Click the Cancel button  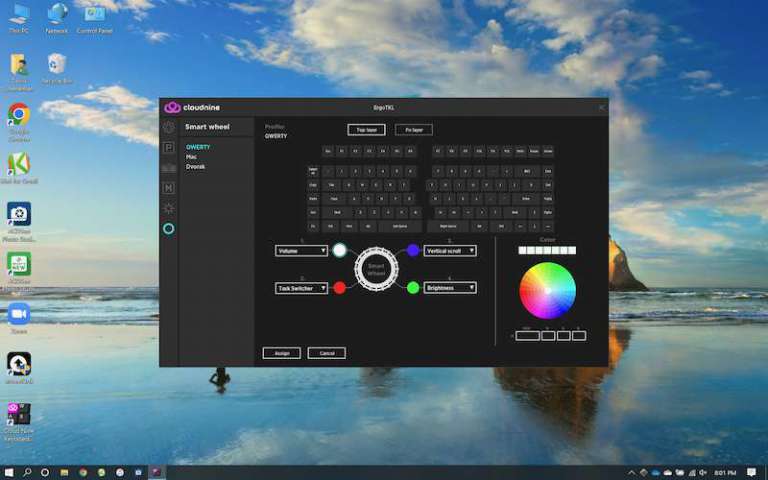327,353
